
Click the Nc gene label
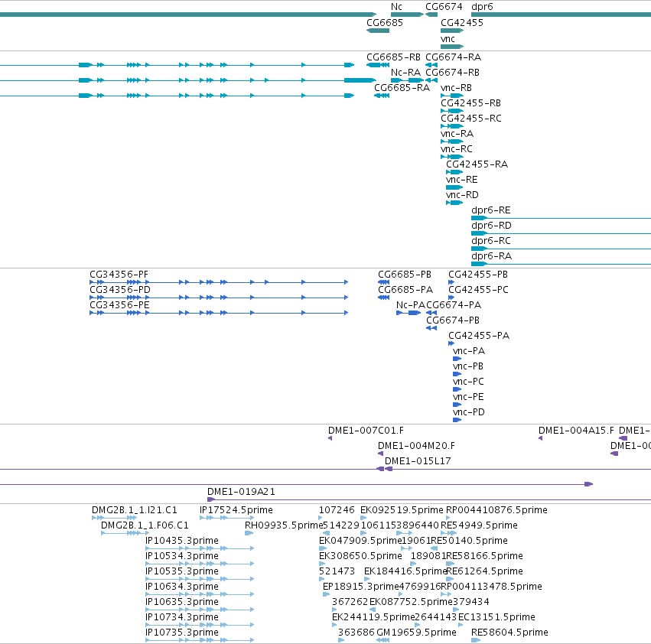click(396, 7)
